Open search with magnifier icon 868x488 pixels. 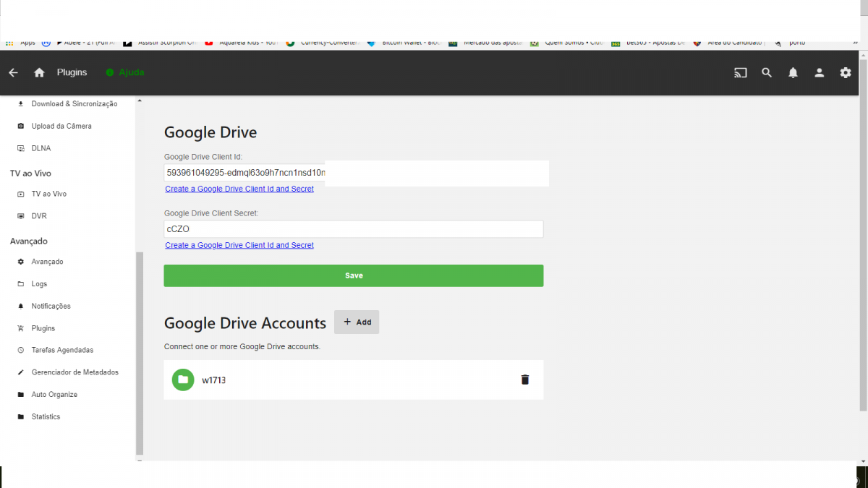pyautogui.click(x=767, y=72)
